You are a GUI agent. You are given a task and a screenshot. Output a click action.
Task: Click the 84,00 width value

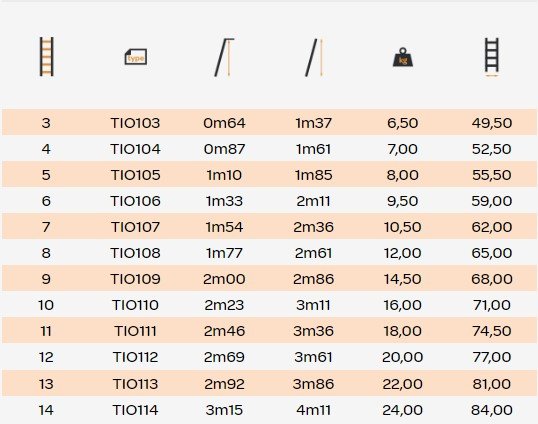[x=492, y=410]
